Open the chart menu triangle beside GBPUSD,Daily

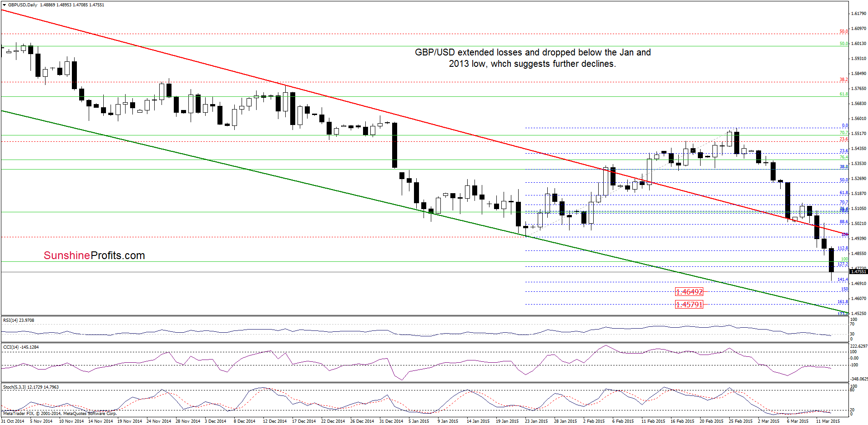coord(4,5)
